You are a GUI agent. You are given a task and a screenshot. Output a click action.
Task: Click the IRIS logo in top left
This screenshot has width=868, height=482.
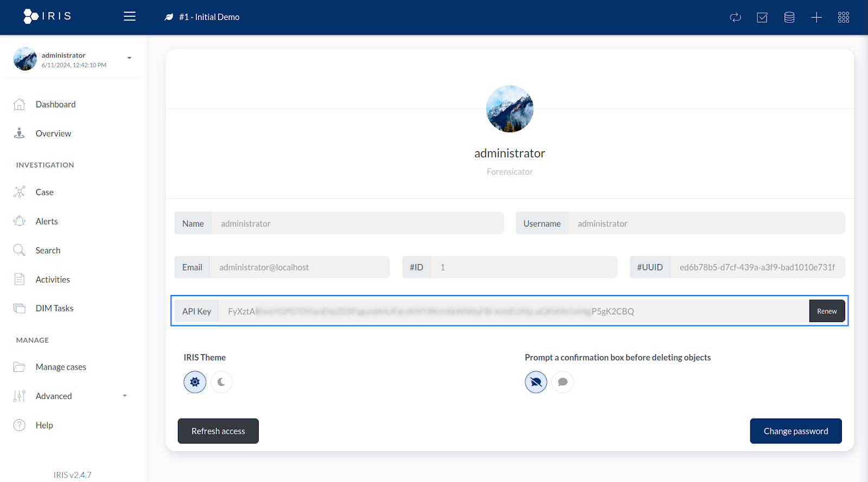47,16
